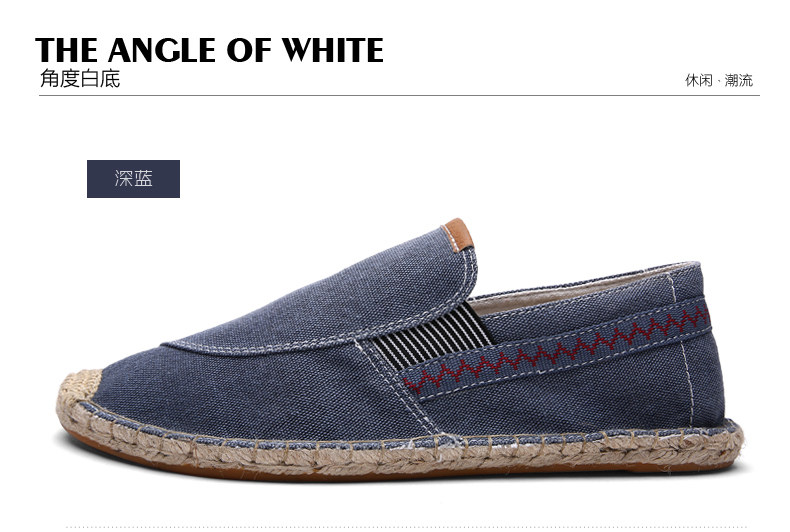Image resolution: width=790 pixels, height=532 pixels.
Task: Click the brown leather tongue tab on the shoe
Action: pyautogui.click(x=458, y=234)
